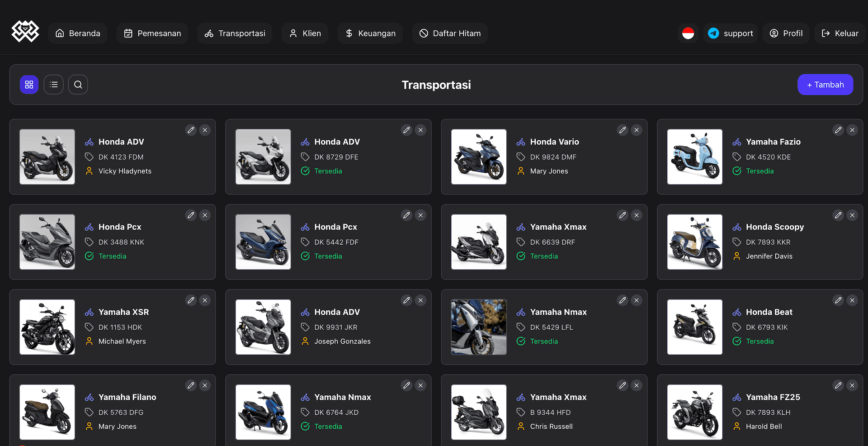Click Tersedia status on Honda Beat
Viewport: 868px width, 446px height.
760,341
